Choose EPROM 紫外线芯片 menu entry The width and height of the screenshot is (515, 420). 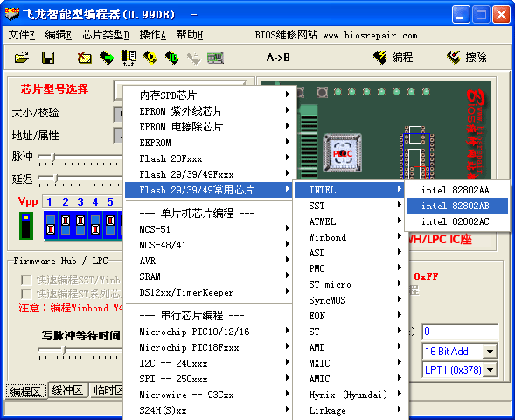[209, 111]
